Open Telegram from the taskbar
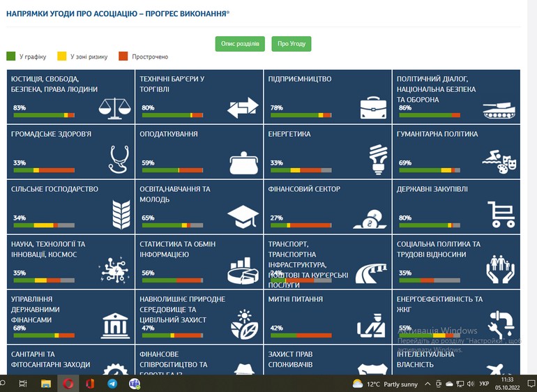The height and width of the screenshot is (392, 537). pyautogui.click(x=112, y=384)
